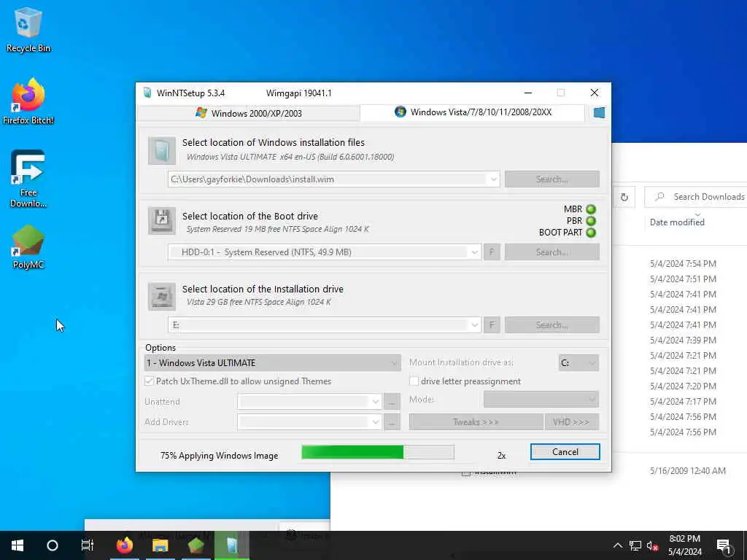This screenshot has width=747, height=560.
Task: Click the blue Windows logo icon beside tabs
Action: coord(599,112)
